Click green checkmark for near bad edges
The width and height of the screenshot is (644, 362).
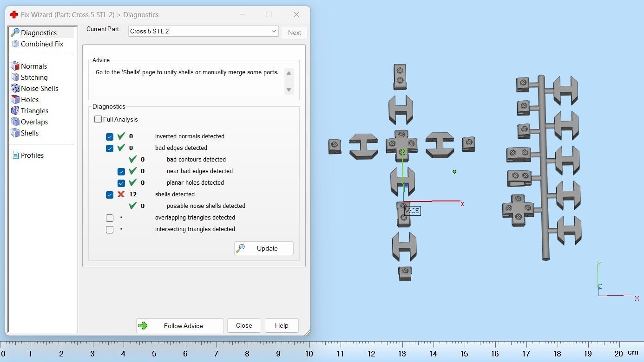pos(133,171)
